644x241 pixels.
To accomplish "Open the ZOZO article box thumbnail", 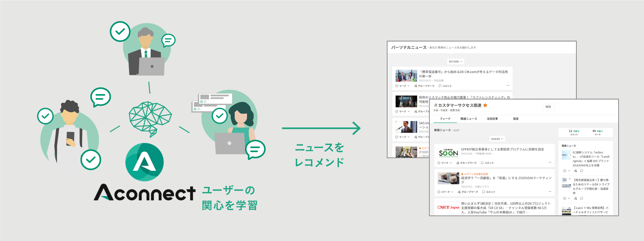I will pyautogui.click(x=448, y=178).
